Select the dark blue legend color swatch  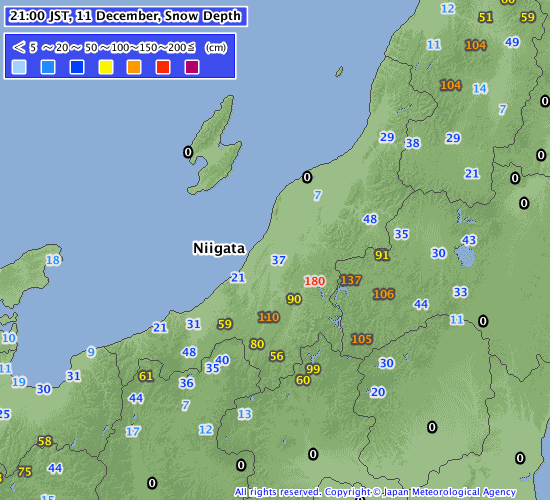[x=77, y=67]
